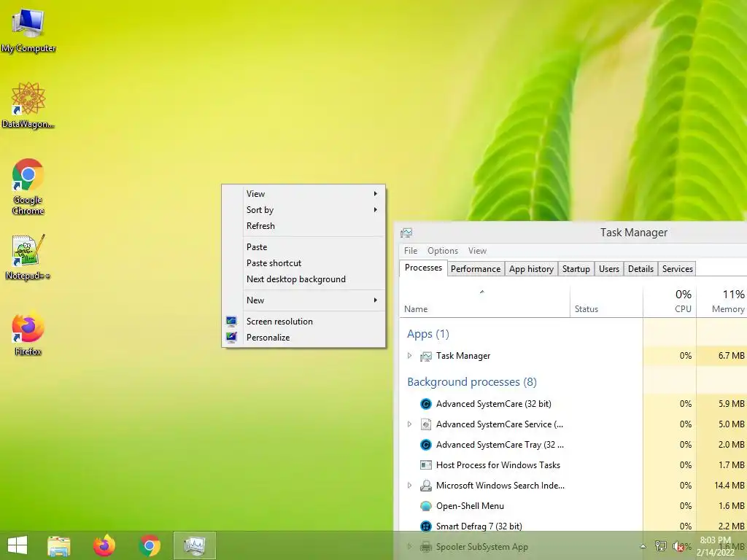The height and width of the screenshot is (560, 747).
Task: Open the Sort by submenu
Action: coord(303,210)
